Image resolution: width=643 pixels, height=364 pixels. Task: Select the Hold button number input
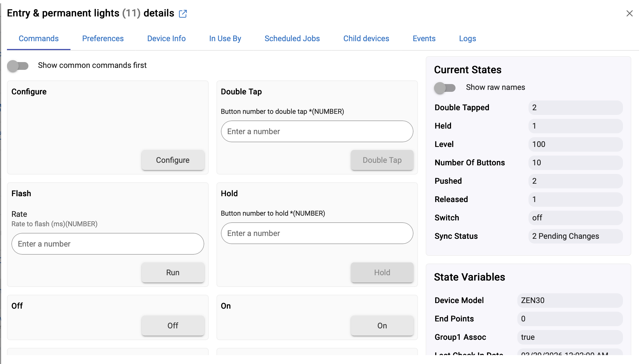pyautogui.click(x=317, y=233)
